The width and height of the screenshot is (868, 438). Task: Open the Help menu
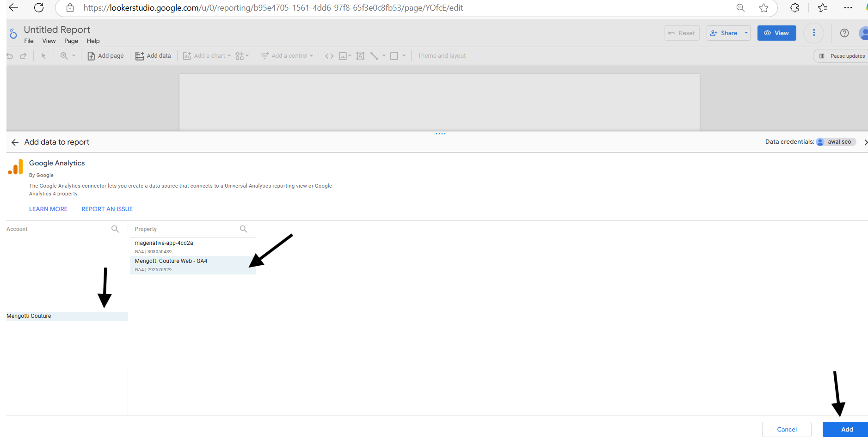[x=93, y=41]
